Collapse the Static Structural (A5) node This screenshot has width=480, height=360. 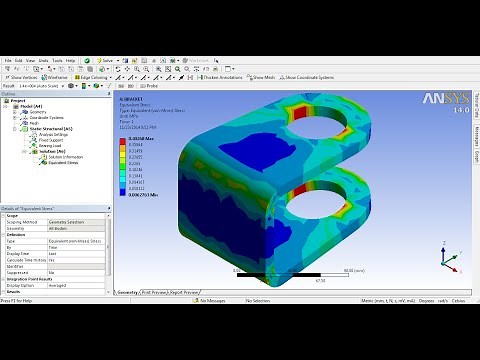pos(15,129)
